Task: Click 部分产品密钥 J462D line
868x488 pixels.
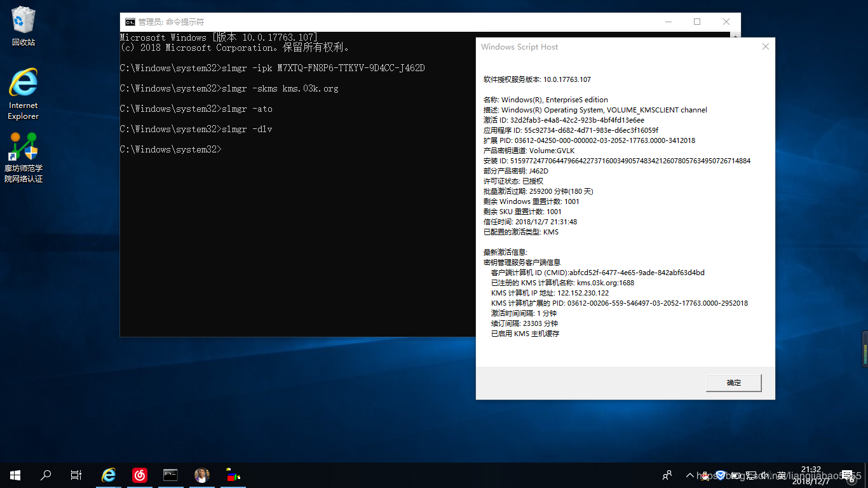Action: pyautogui.click(x=516, y=171)
